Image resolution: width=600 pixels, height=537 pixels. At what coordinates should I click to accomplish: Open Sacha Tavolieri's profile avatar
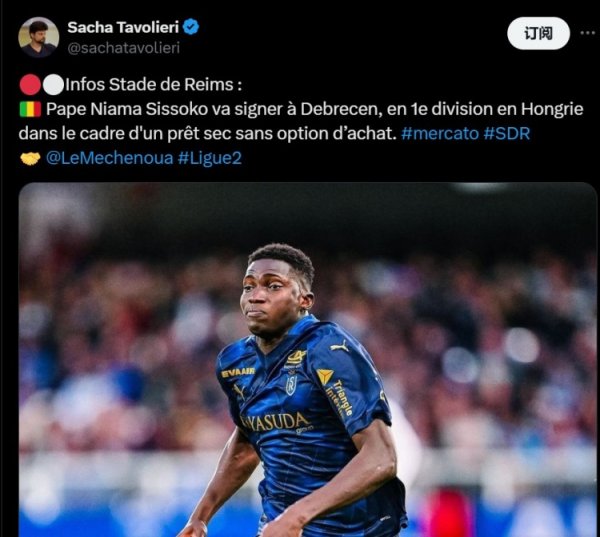38,37
